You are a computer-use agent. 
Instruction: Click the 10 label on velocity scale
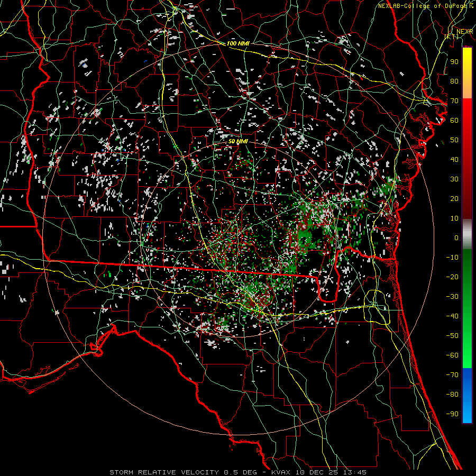pyautogui.click(x=454, y=218)
